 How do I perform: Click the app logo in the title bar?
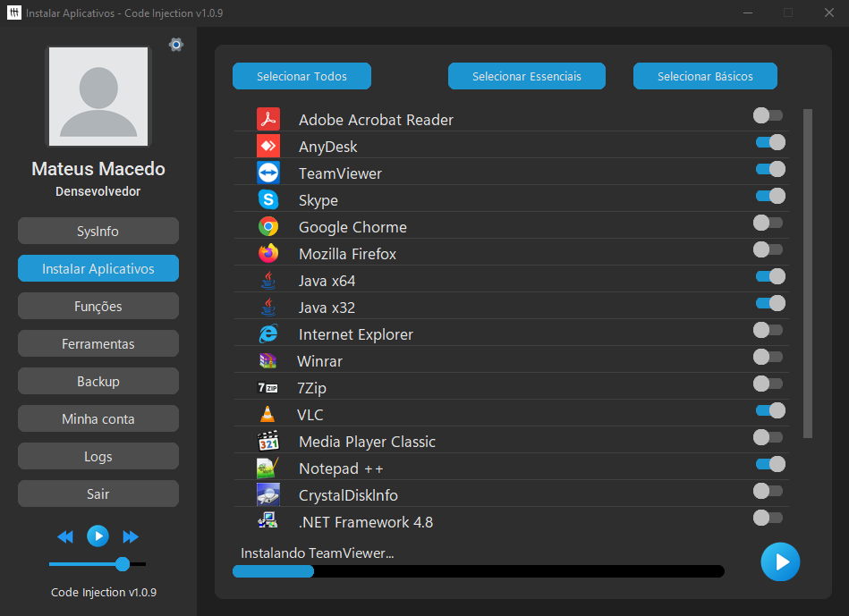(x=14, y=13)
